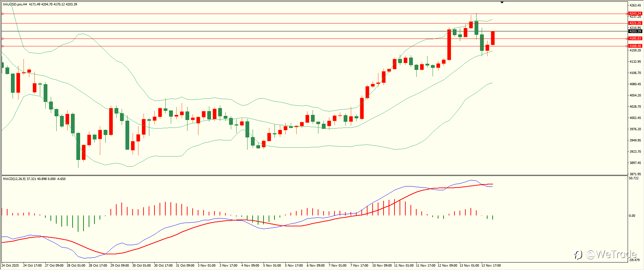This screenshot has width=644, height=270.
Task: Click the 50.722 MACD scale maximum label
Action: point(634,178)
